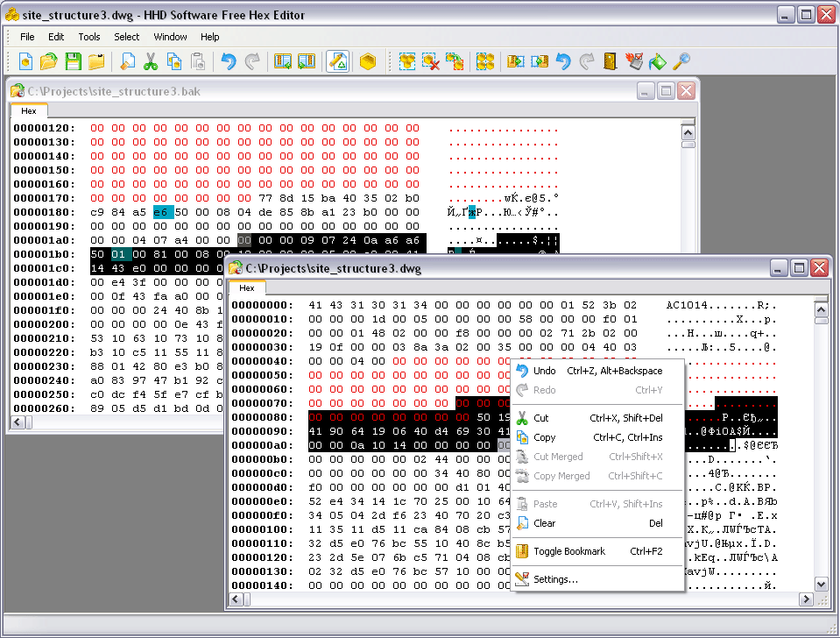The width and height of the screenshot is (840, 638).
Task: Click the checklist settings toolbar icon
Action: pos(634,61)
